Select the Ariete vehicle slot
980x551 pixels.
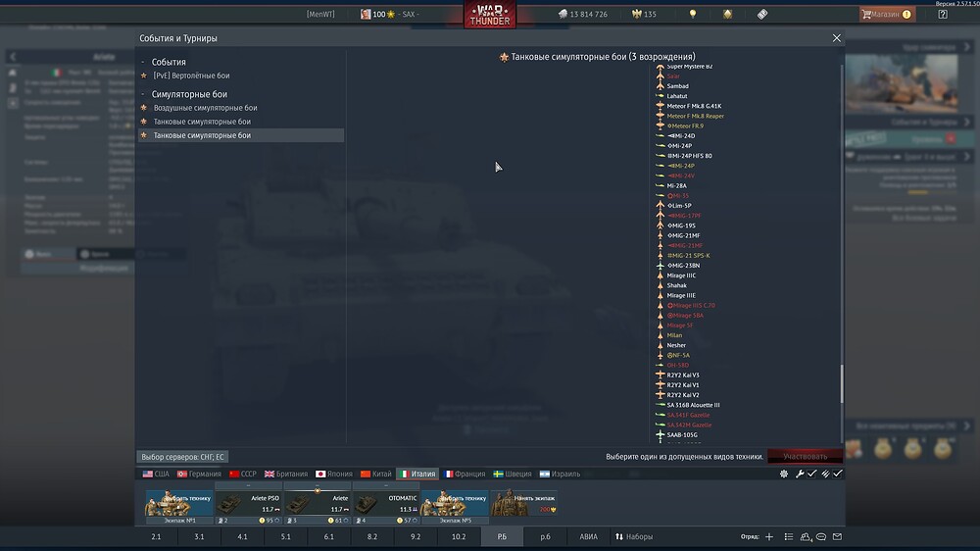click(x=317, y=504)
